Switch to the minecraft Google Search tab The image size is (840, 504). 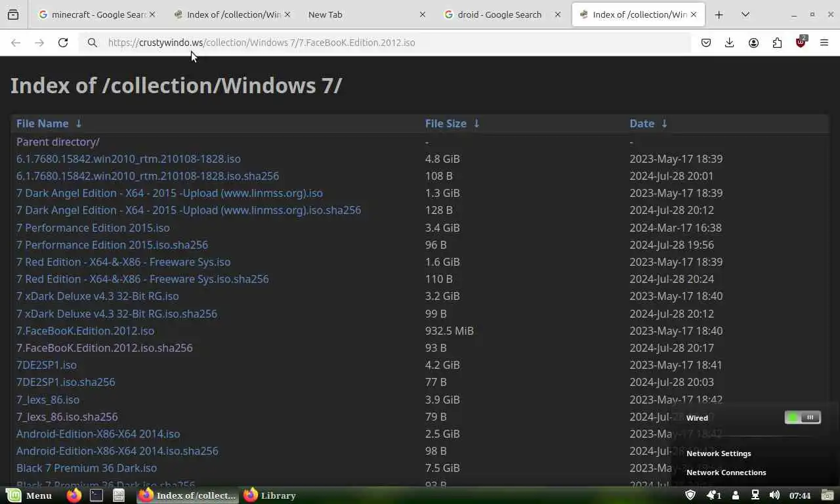[96, 14]
